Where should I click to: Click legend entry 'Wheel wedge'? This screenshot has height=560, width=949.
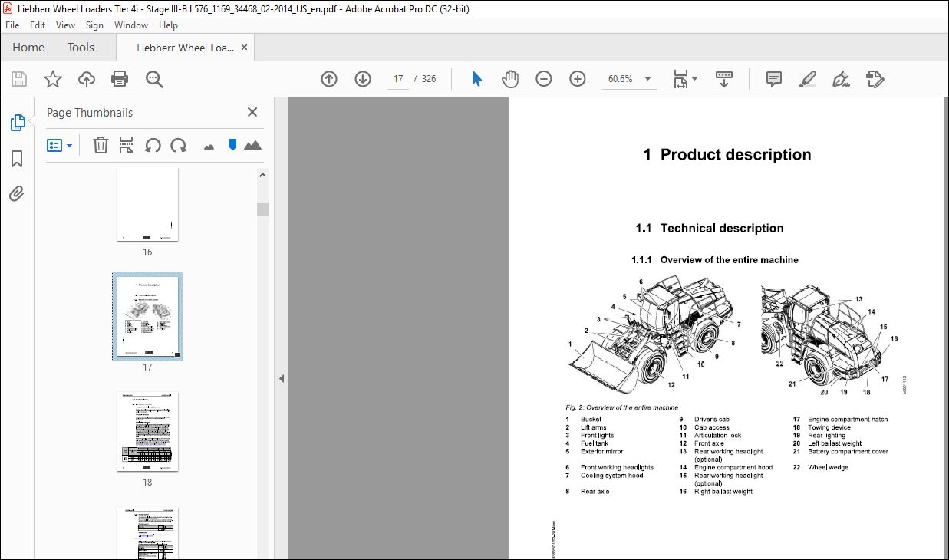828,467
